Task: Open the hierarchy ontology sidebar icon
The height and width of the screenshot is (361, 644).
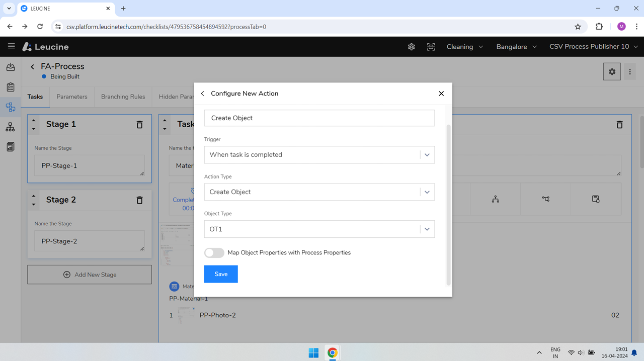Action: pos(11,127)
